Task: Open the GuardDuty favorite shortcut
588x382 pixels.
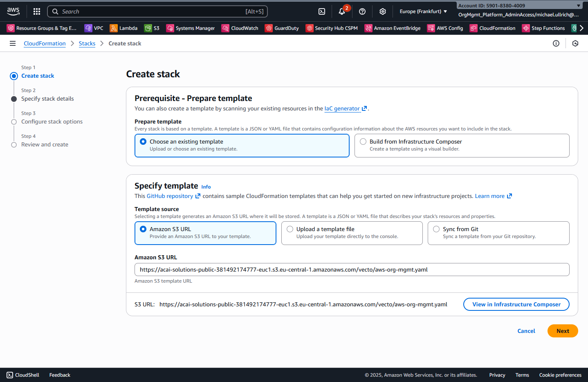Action: pyautogui.click(x=282, y=28)
